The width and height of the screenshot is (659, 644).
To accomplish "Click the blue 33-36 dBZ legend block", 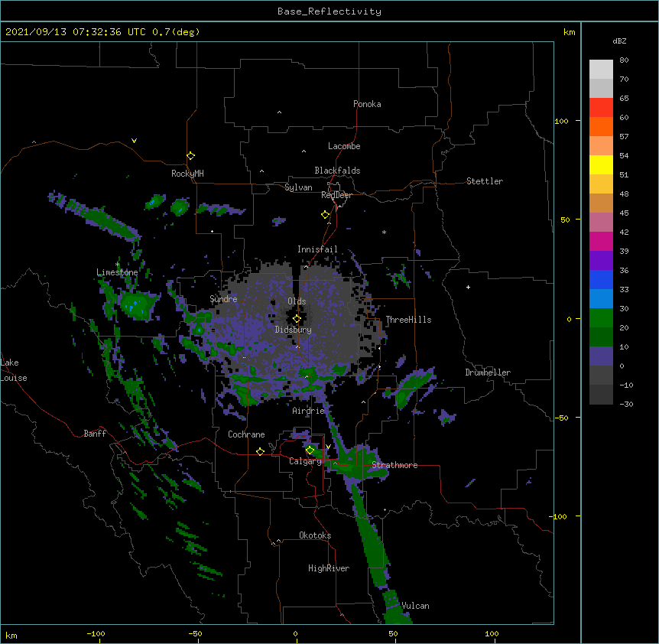I will (601, 279).
